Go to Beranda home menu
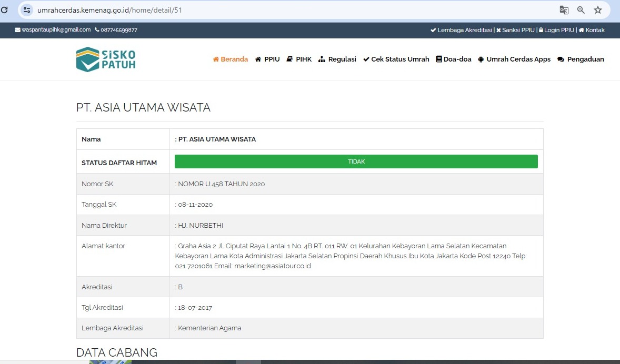Viewport: 620px width, 364px height. (x=231, y=59)
